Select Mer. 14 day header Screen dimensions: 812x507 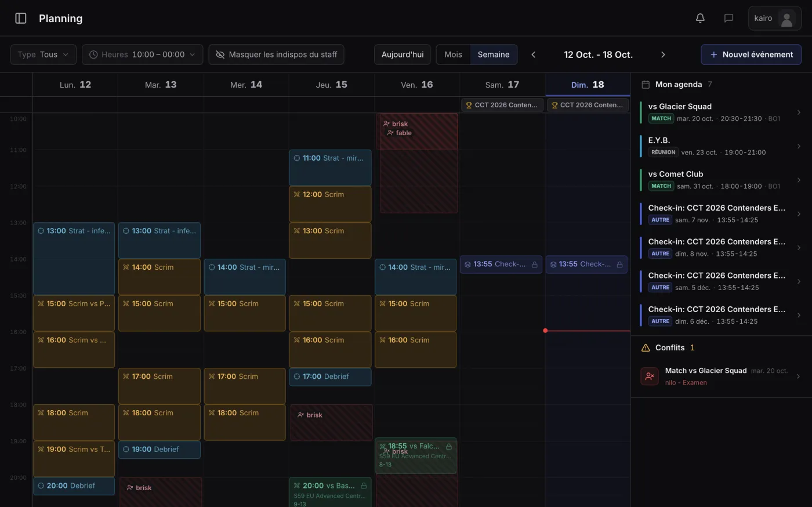pyautogui.click(x=246, y=85)
